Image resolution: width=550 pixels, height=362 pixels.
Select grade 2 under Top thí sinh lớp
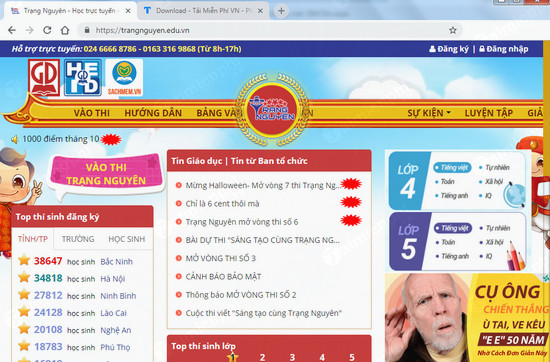point(262,357)
